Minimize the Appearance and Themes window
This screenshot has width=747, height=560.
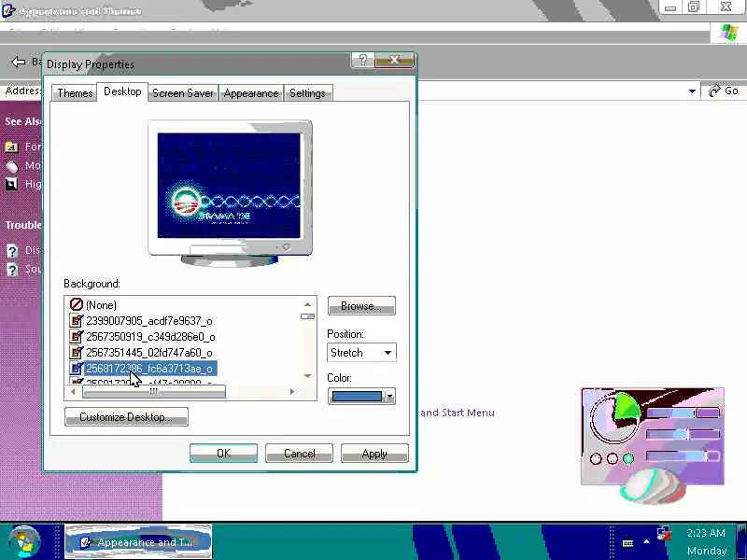click(x=670, y=7)
